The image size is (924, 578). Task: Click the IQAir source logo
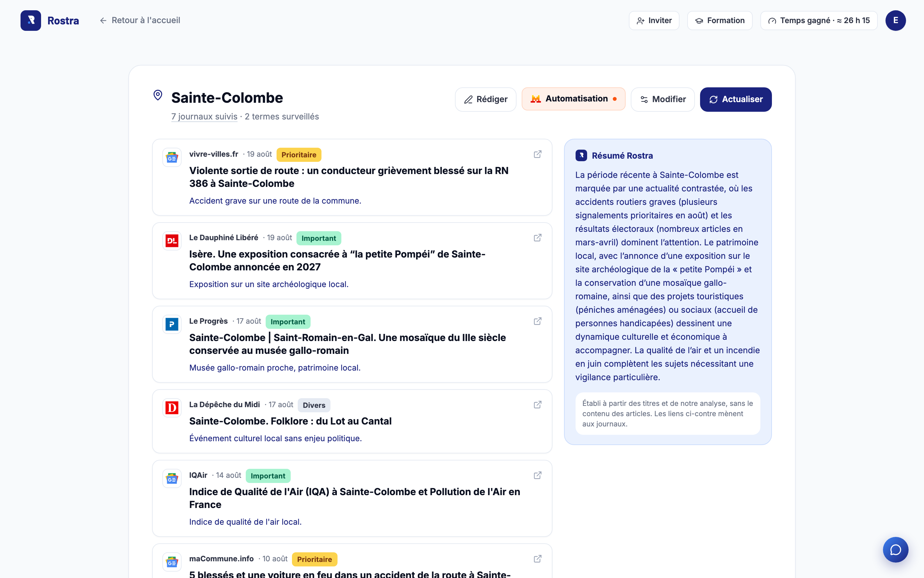point(172,478)
